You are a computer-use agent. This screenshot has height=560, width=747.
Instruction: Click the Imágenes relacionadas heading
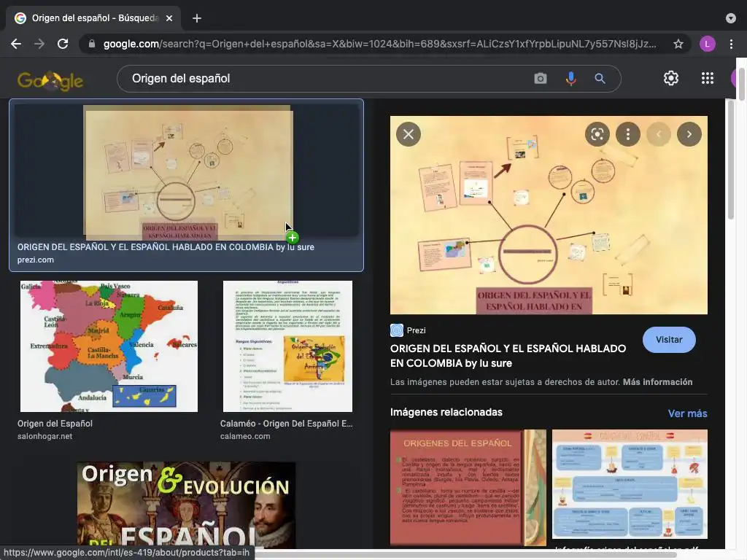tap(446, 412)
